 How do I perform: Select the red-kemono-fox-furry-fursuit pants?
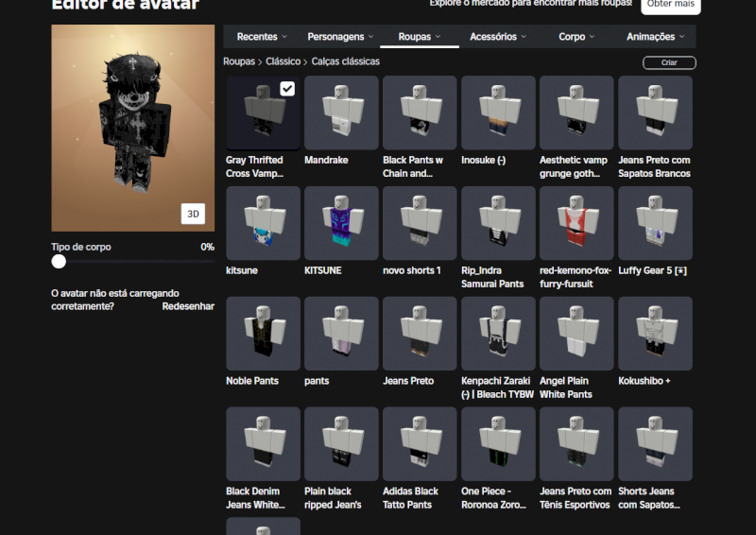(x=576, y=223)
